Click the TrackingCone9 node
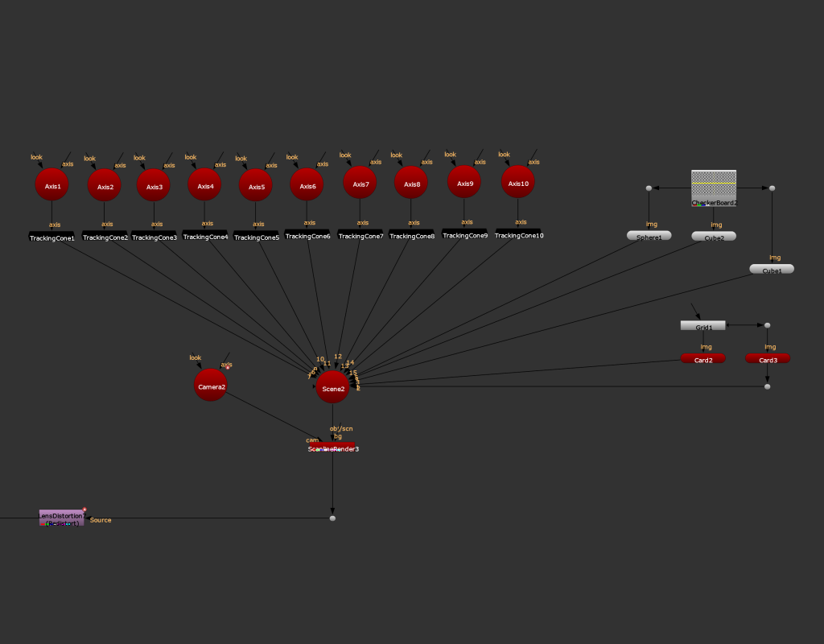Image resolution: width=824 pixels, height=644 pixels. (x=465, y=234)
